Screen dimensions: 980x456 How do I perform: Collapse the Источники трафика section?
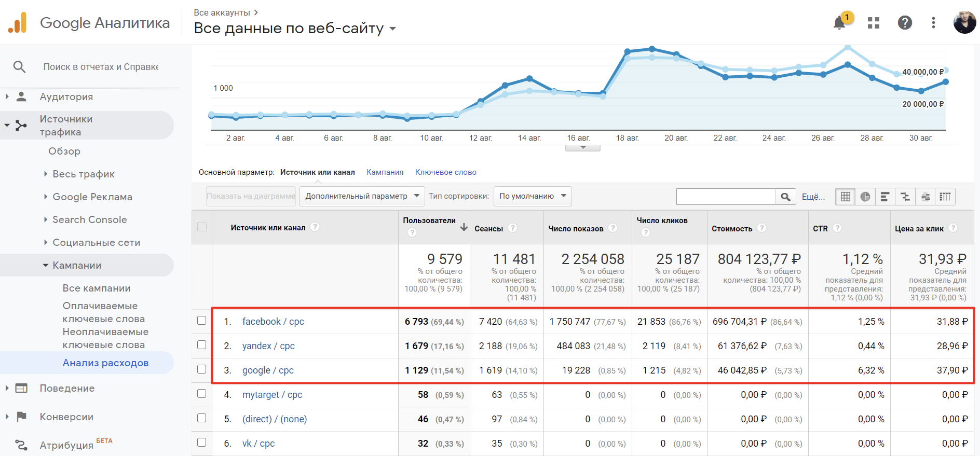pyautogui.click(x=7, y=125)
